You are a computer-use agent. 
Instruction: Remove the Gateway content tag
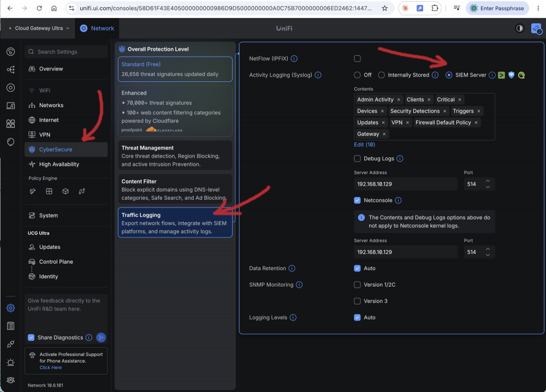pyautogui.click(x=384, y=134)
